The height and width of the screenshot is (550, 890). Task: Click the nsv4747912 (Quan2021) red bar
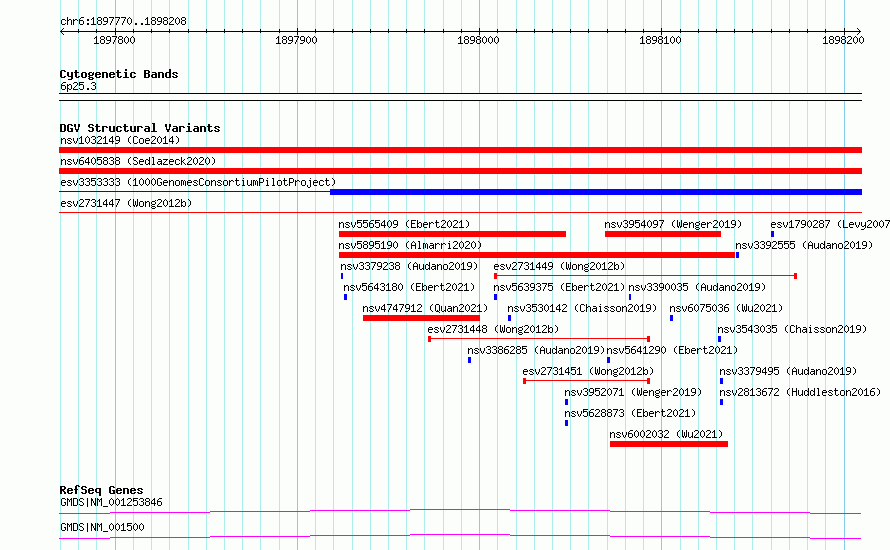[421, 318]
